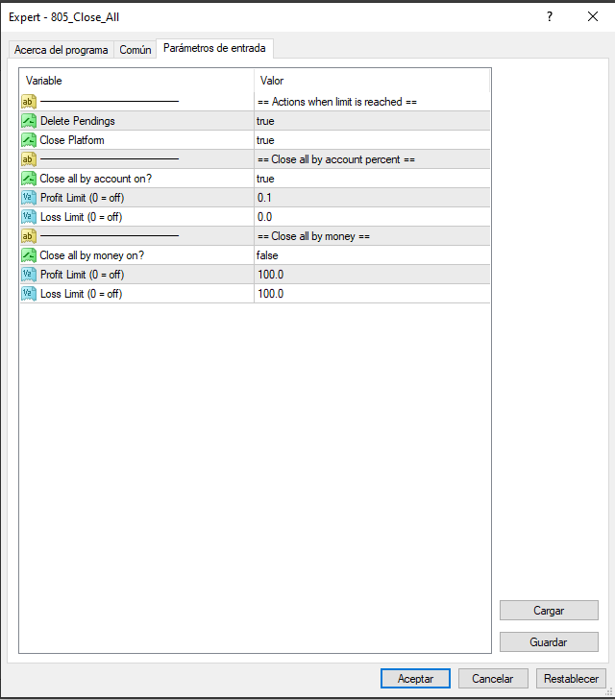
Task: Click the boolean icon next to Close Platform
Action: [x=29, y=140]
